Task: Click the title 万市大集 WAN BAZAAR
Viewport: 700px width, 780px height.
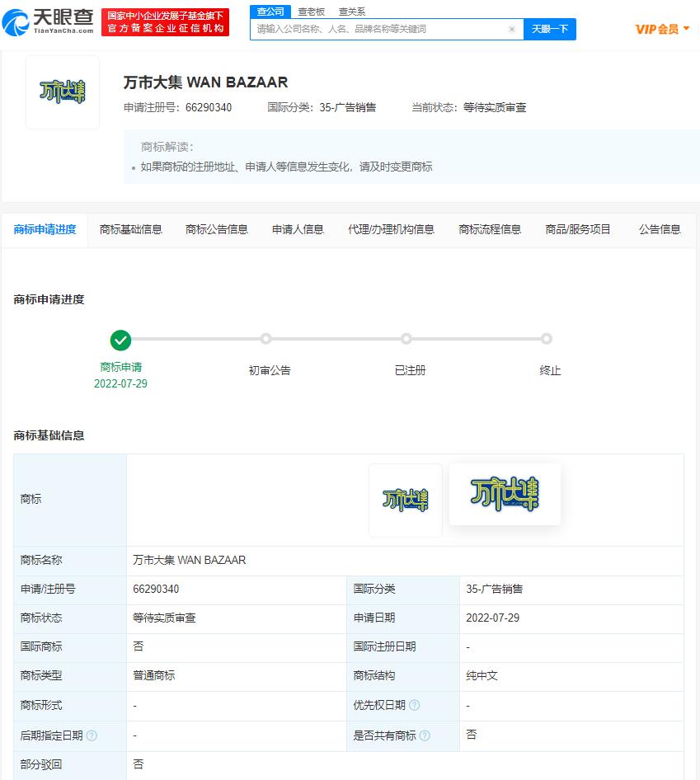Action: click(205, 82)
